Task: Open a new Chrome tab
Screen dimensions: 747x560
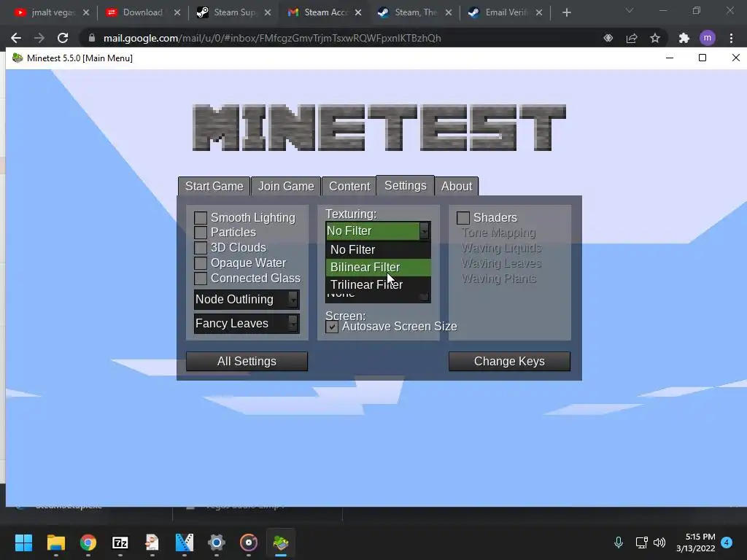Action: [566, 13]
